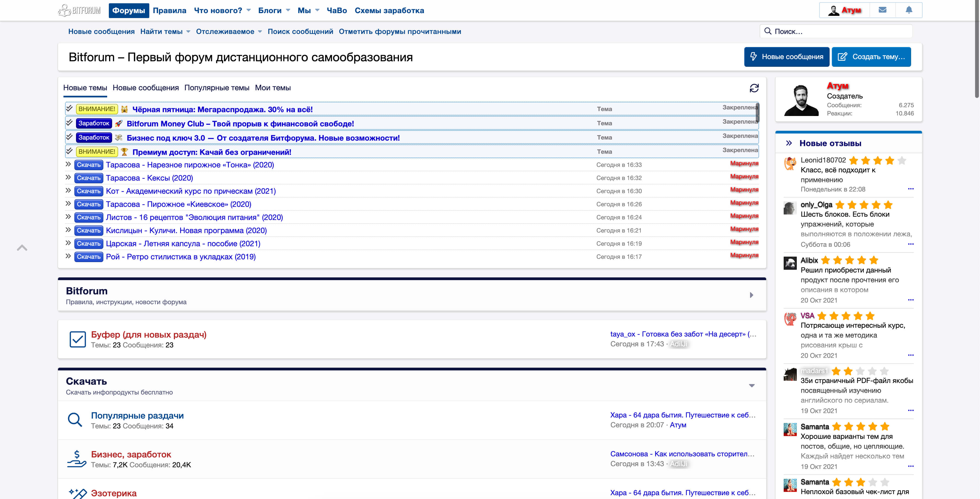The image size is (980, 499).
Task: Click Отметить форумы прочитанными link
Action: coord(400,31)
